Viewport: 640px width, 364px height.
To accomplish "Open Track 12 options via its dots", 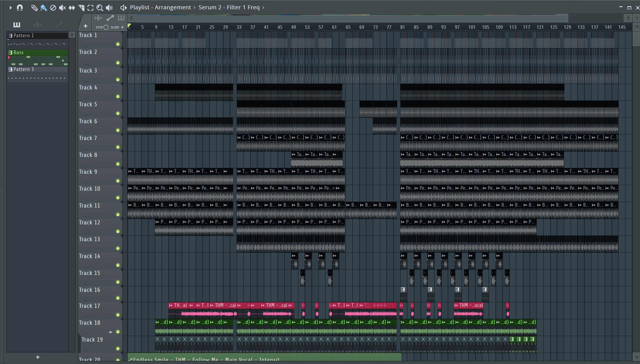I will click(x=87, y=233).
